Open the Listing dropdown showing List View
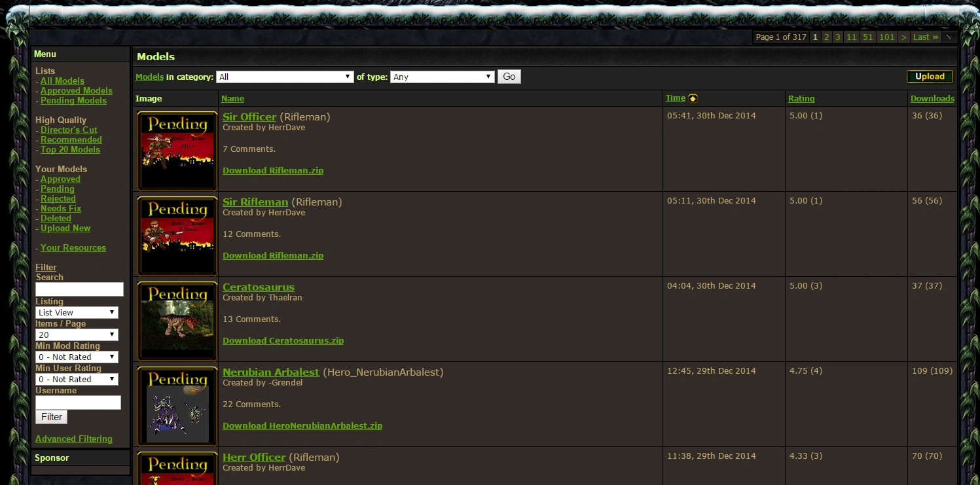The height and width of the screenshot is (485, 980). pos(77,312)
